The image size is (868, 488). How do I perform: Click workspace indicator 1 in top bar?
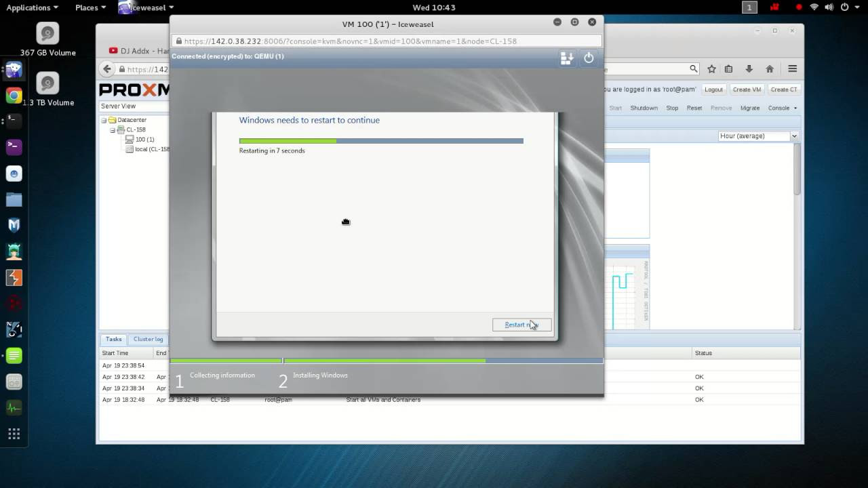tap(749, 7)
